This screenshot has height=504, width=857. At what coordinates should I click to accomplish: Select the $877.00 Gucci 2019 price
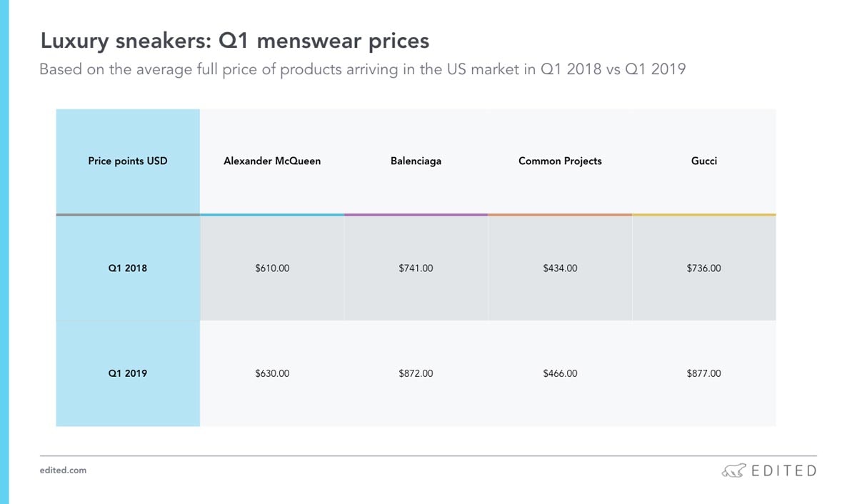point(703,373)
